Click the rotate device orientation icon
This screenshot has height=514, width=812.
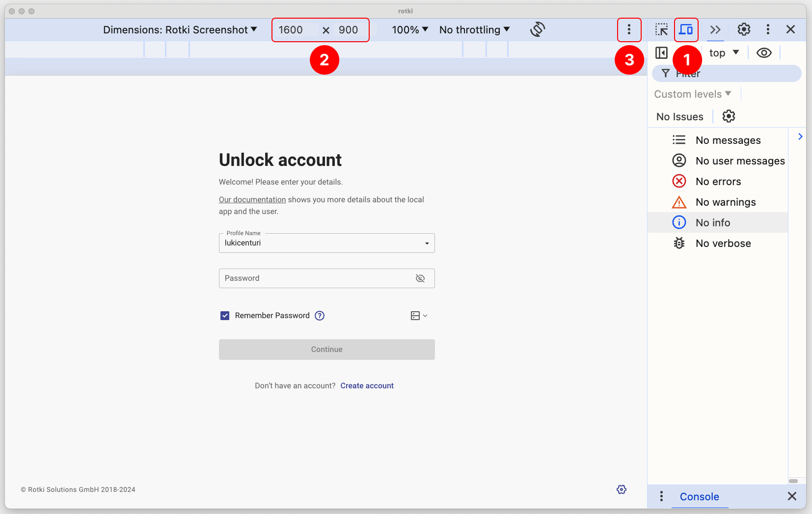coord(538,29)
